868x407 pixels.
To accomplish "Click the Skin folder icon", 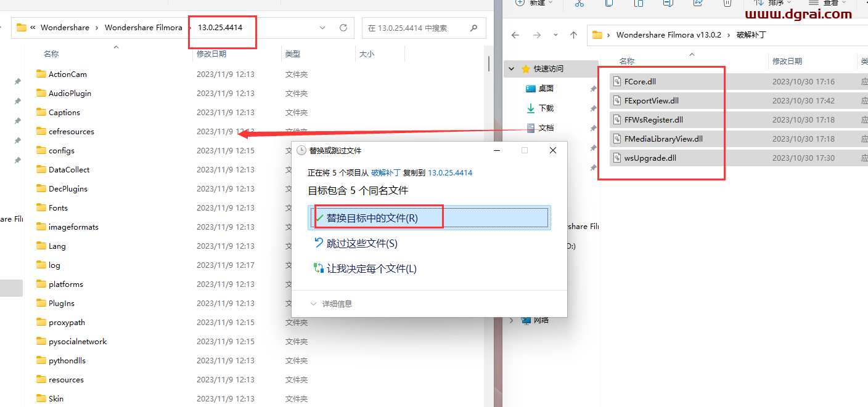I will [x=41, y=398].
